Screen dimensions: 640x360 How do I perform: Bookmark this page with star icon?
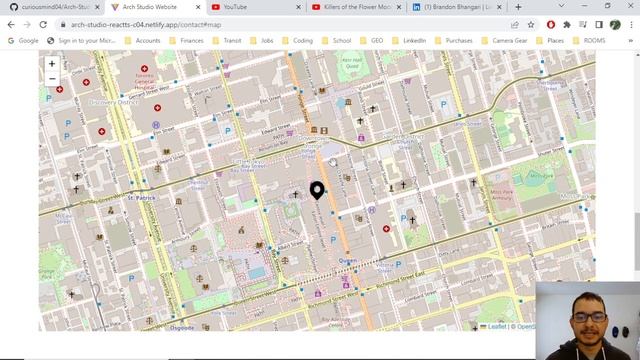pos(531,25)
